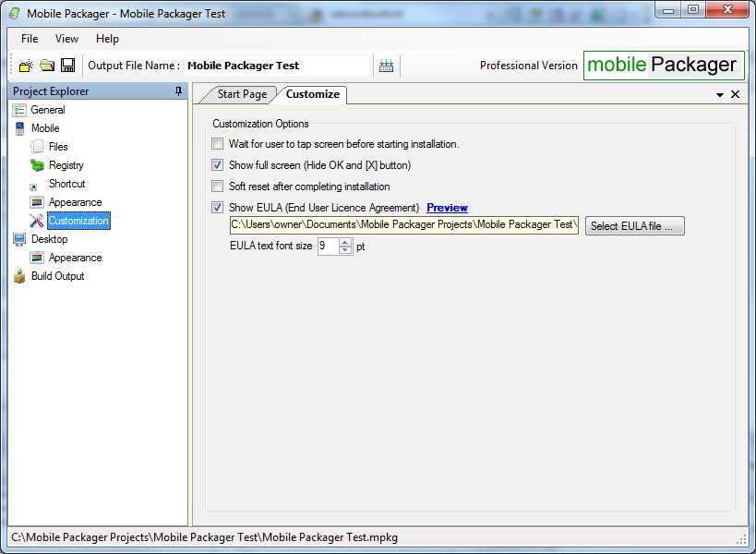This screenshot has height=554, width=756.
Task: Click the Shortcut arrow icon
Action: [33, 187]
